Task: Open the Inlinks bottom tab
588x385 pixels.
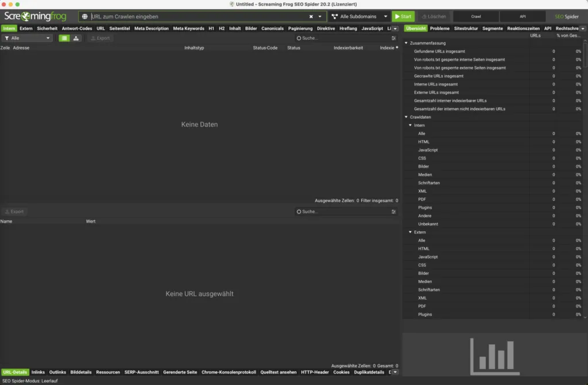Action: (x=38, y=372)
